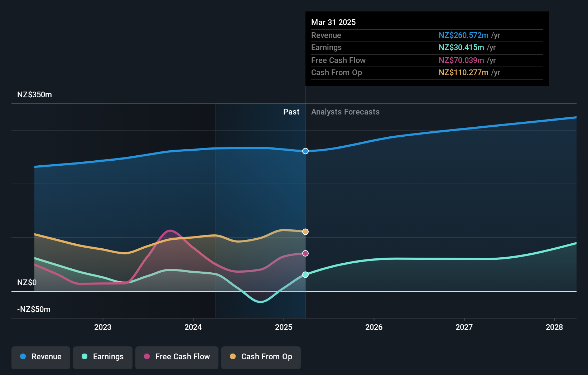Click the teal Earnings data point marker
Image resolution: width=588 pixels, height=375 pixels.
(305, 274)
